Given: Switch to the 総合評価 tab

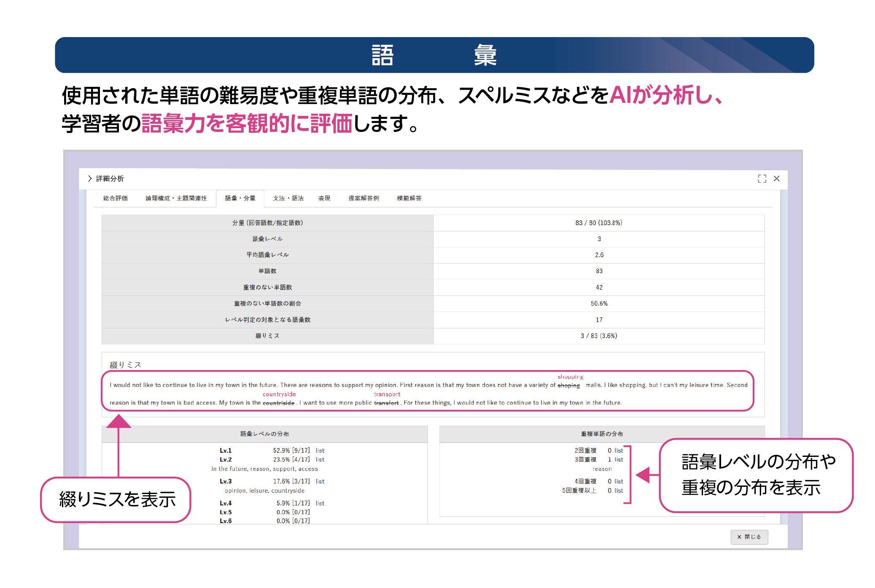Looking at the screenshot, I should 115,198.
